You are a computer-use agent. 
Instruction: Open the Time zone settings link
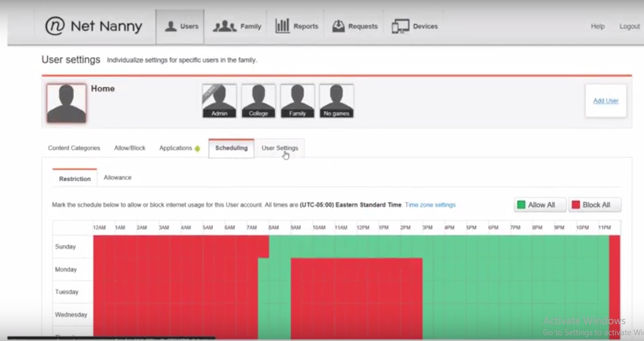[430, 205]
